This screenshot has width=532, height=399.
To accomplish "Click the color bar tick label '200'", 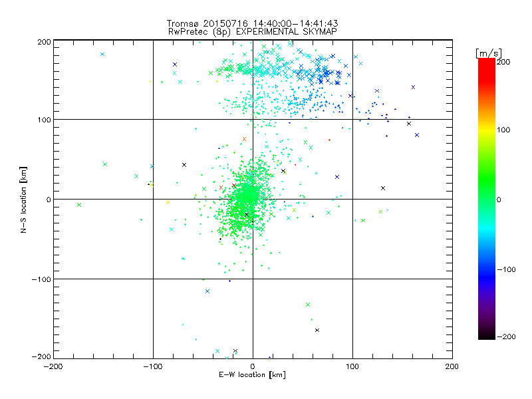I will pyautogui.click(x=503, y=62).
